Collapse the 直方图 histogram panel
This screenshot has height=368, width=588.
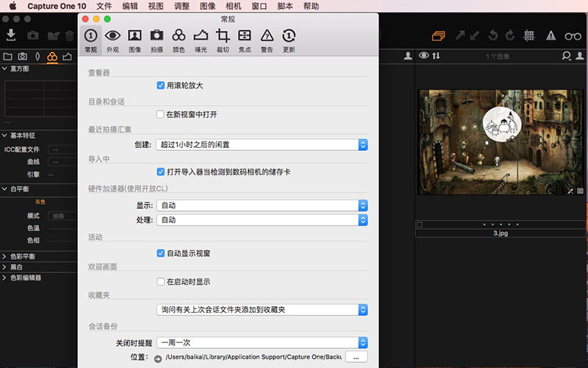[x=4, y=68]
